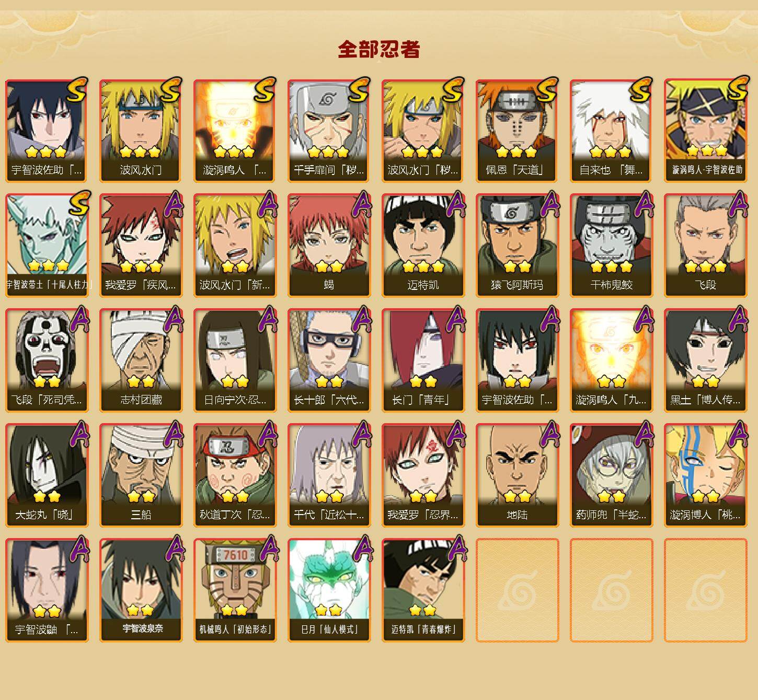Screen dimensions: 758x700
Task: Select the 三船 samurai card
Action: click(x=141, y=475)
